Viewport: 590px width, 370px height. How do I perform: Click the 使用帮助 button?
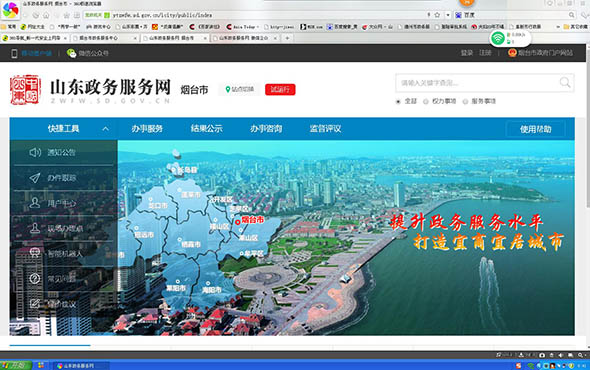click(535, 129)
